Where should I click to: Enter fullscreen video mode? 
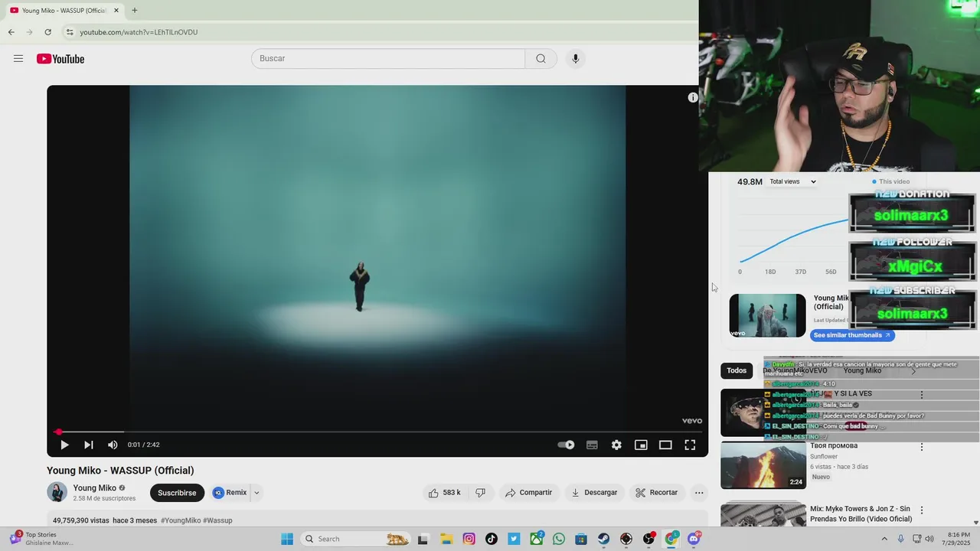pyautogui.click(x=690, y=445)
